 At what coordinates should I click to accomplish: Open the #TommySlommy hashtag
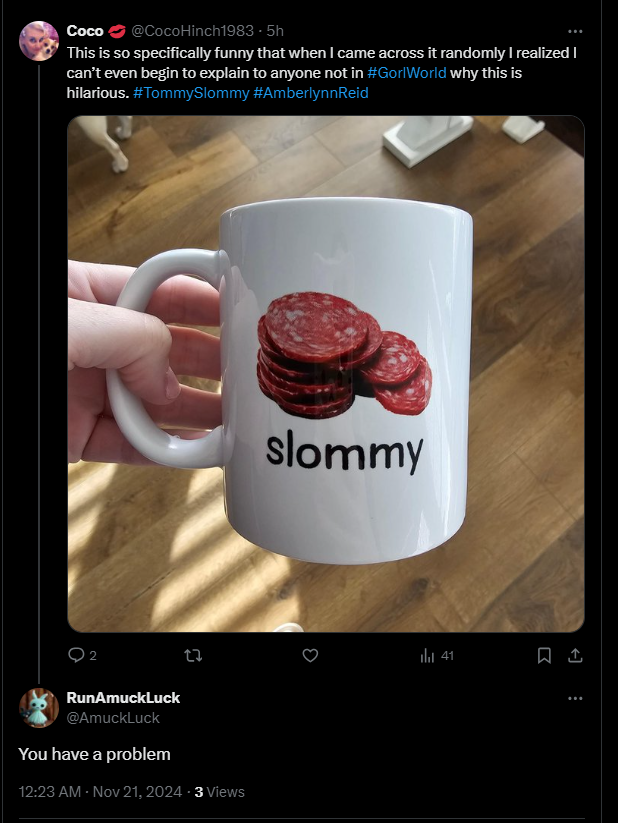tap(191, 93)
